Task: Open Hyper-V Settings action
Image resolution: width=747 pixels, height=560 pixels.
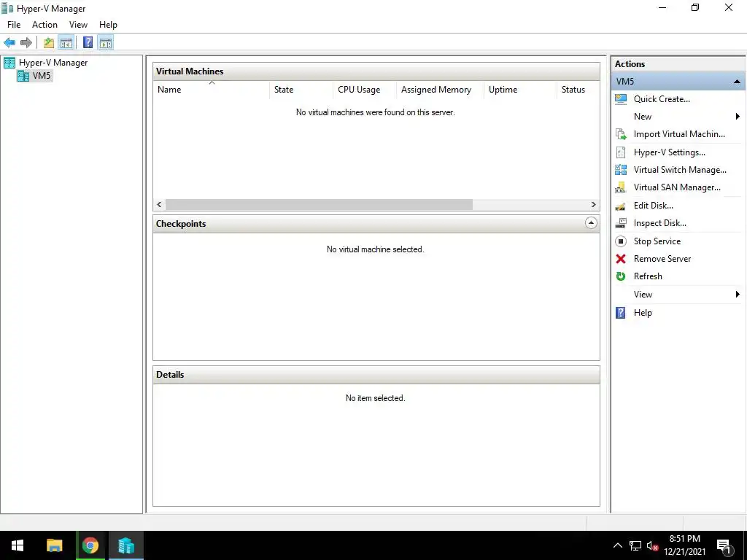Action: [670, 152]
